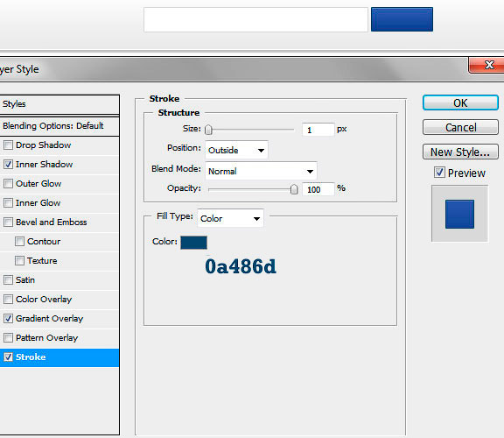
Task: Check the Contour checkbox
Action: point(19,242)
